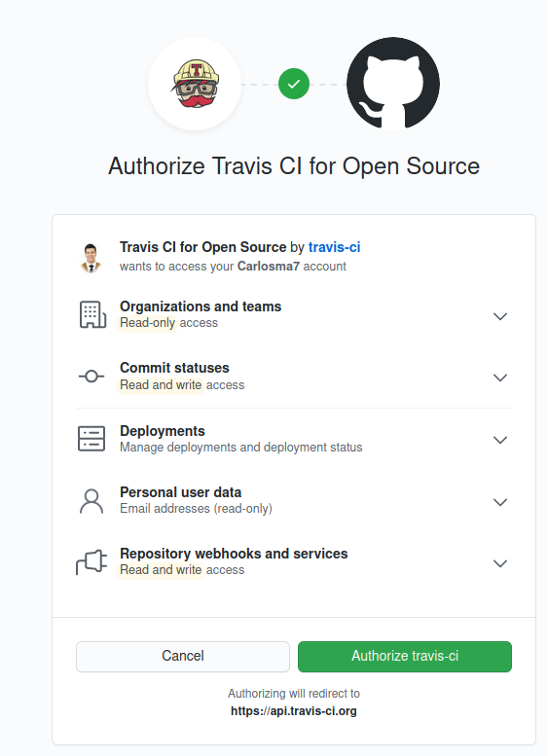Select the Deployments heading text

(163, 431)
